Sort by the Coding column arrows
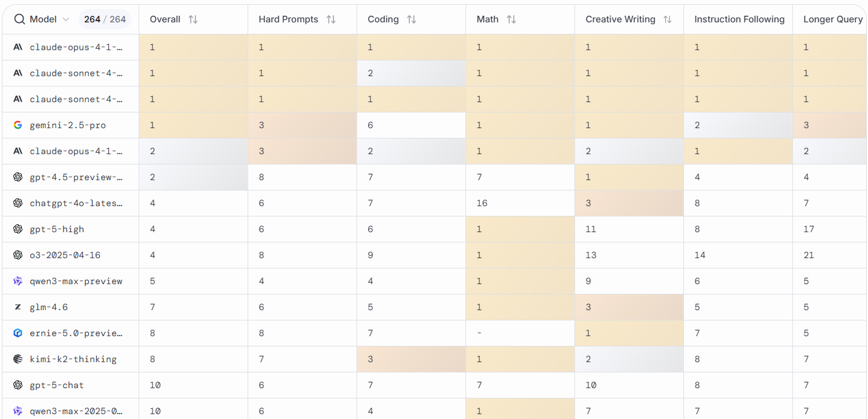The height and width of the screenshot is (419, 868). click(412, 19)
